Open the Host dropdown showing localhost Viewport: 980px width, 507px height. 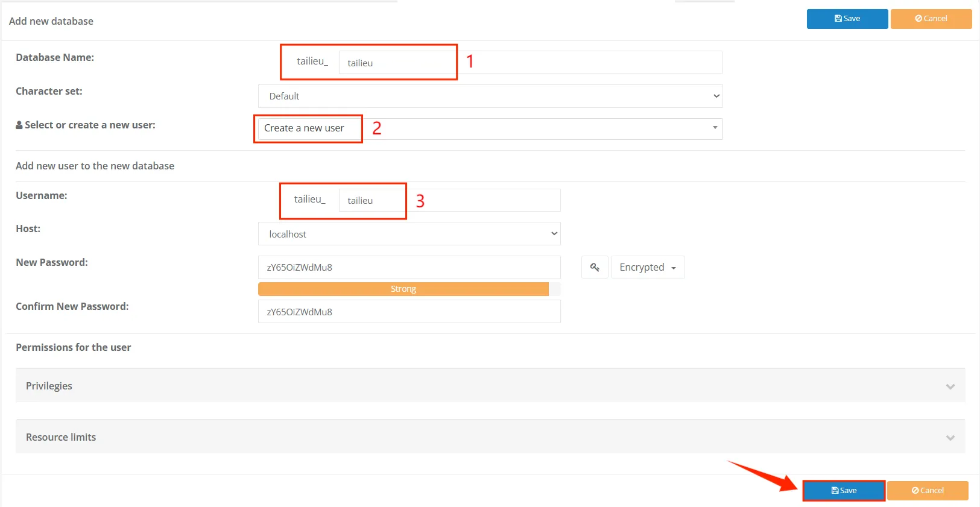click(x=409, y=234)
